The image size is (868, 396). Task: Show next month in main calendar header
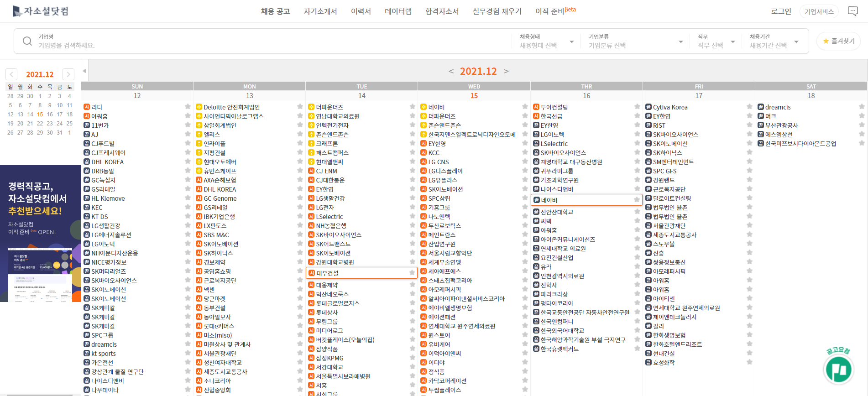[x=506, y=71]
